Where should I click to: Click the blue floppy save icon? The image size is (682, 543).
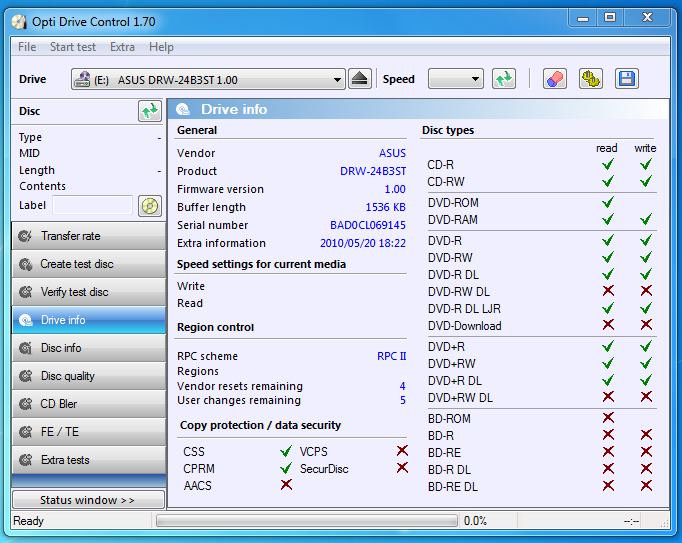(x=627, y=79)
